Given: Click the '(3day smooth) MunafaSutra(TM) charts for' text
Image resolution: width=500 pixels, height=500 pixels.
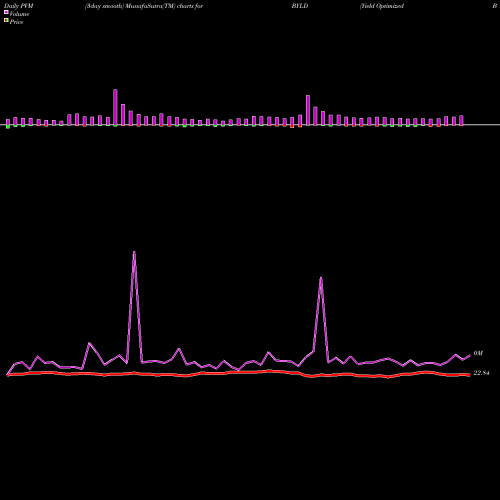Looking at the screenshot, I should point(144,6).
